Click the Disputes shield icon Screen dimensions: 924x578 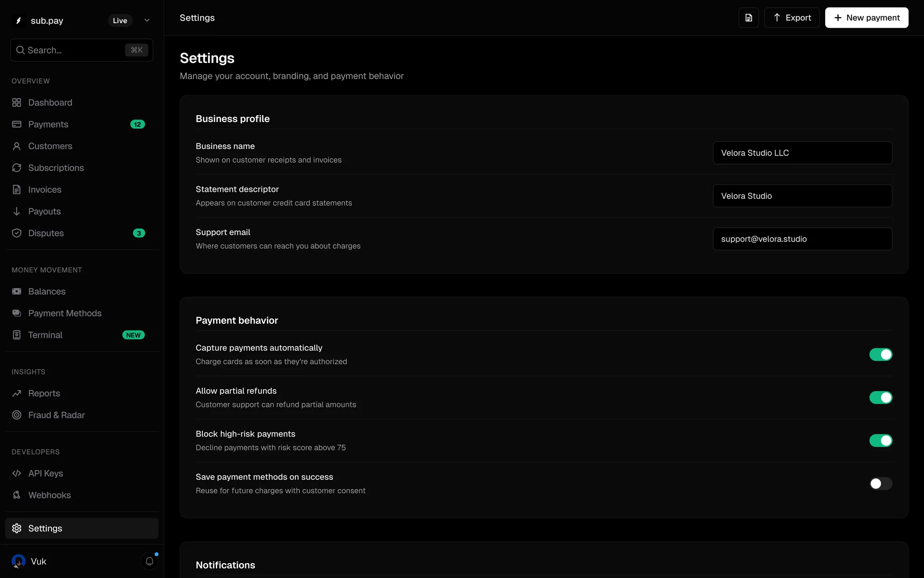[17, 233]
